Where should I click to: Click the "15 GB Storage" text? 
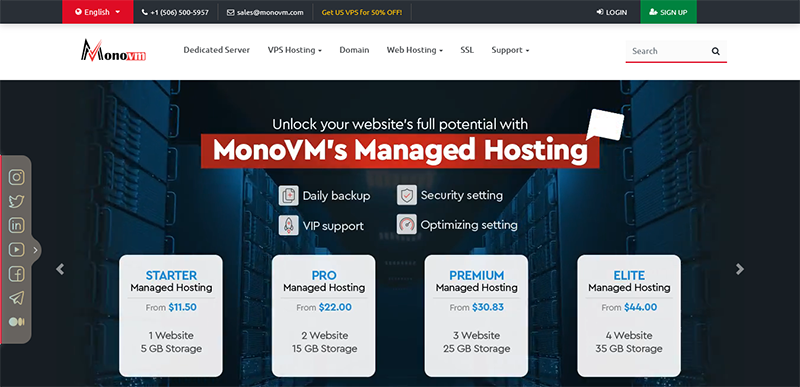[323, 349]
